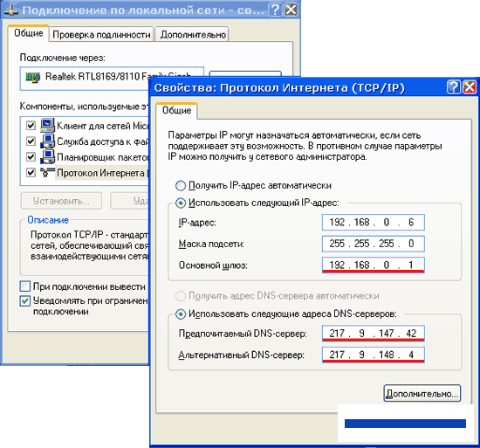Select the Internet Protocol component icon
Screen dimensions: 480x448
tap(47, 172)
